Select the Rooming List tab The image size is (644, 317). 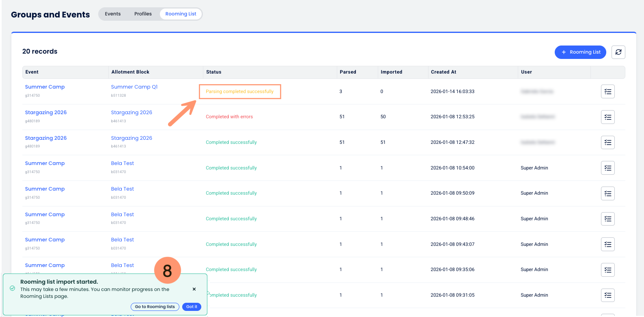point(181,14)
